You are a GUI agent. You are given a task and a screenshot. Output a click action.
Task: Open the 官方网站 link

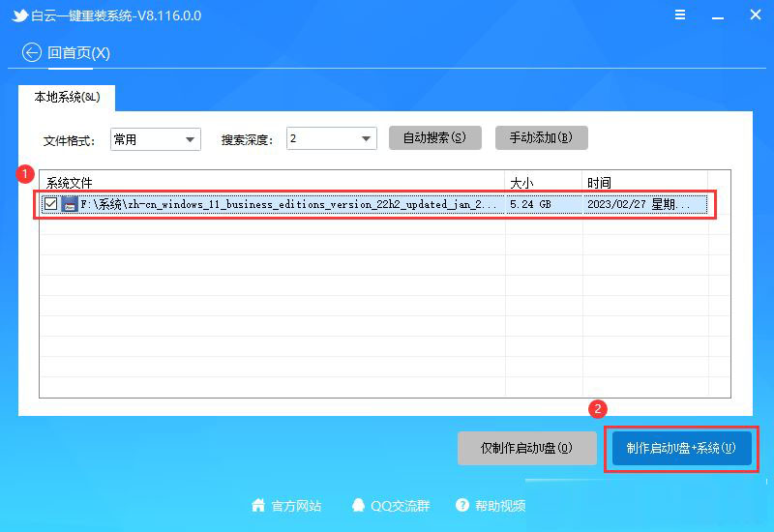pyautogui.click(x=296, y=506)
